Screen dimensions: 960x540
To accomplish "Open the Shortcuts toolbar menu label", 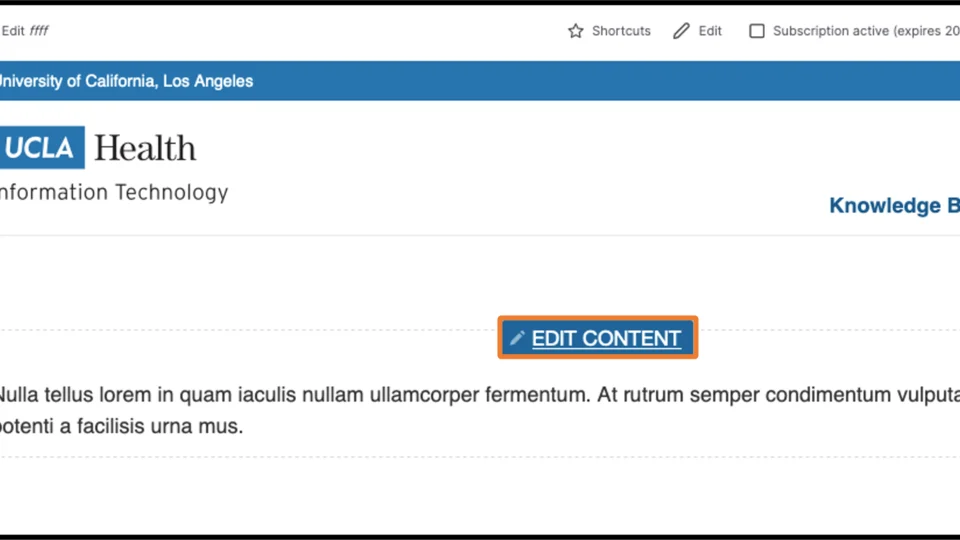I will [x=621, y=31].
